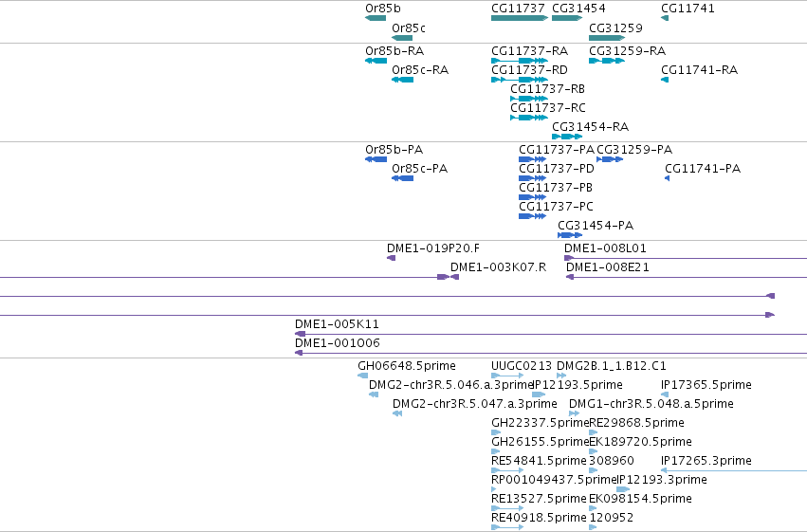Click the IP12193.5prime EST
807x532 pixels.
pyautogui.click(x=539, y=394)
